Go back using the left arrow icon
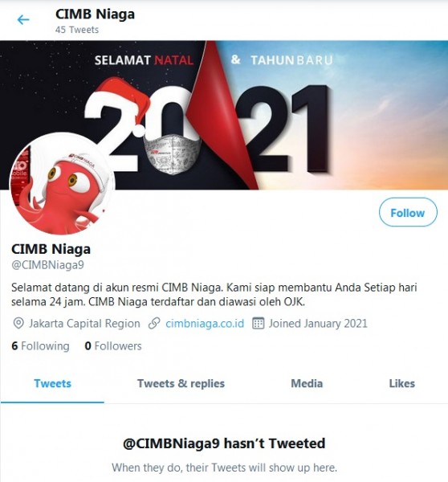 coord(23,20)
